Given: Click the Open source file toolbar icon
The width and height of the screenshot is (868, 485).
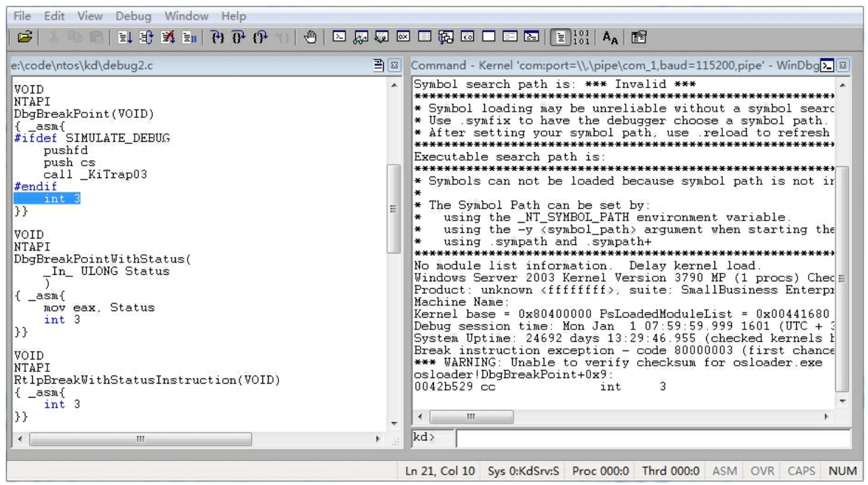Looking at the screenshot, I should [x=24, y=37].
